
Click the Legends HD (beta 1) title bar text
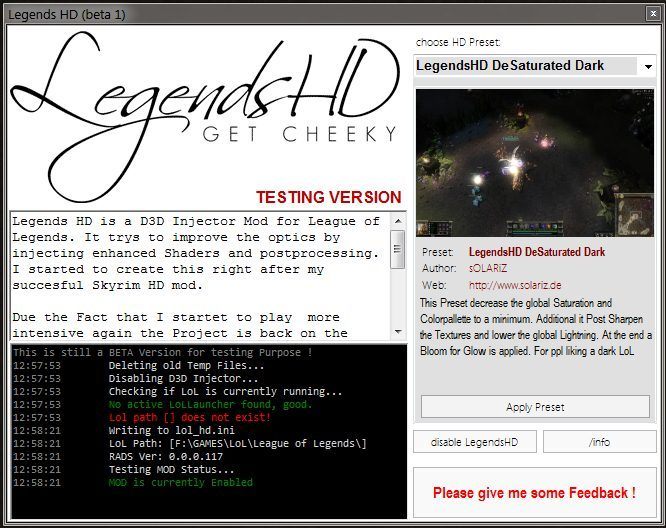click(x=67, y=14)
